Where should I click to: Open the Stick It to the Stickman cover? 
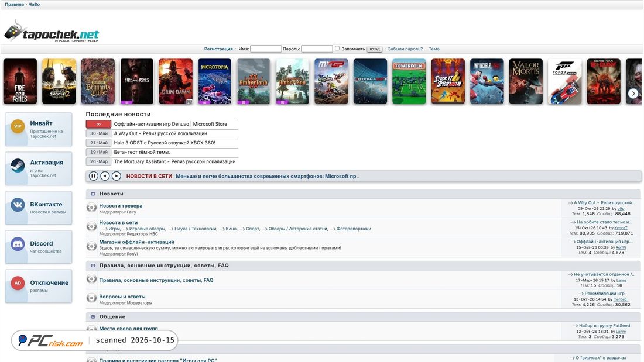448,81
